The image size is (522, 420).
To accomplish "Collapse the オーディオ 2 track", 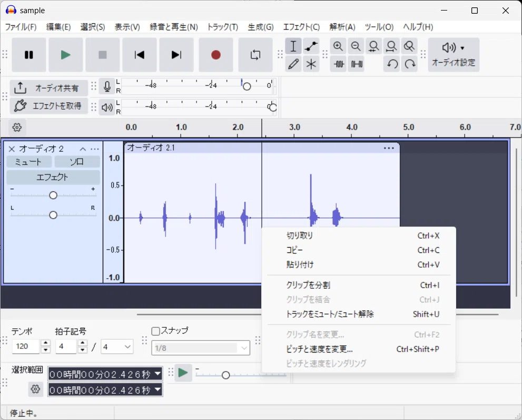I will 83,149.
